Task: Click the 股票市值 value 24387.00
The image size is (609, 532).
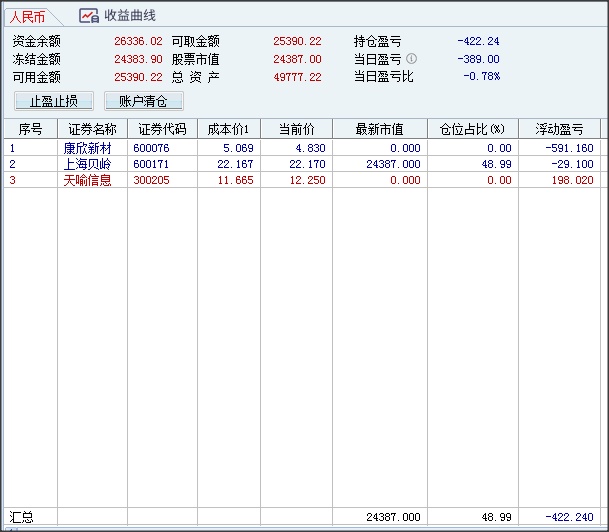Action: pos(297,59)
